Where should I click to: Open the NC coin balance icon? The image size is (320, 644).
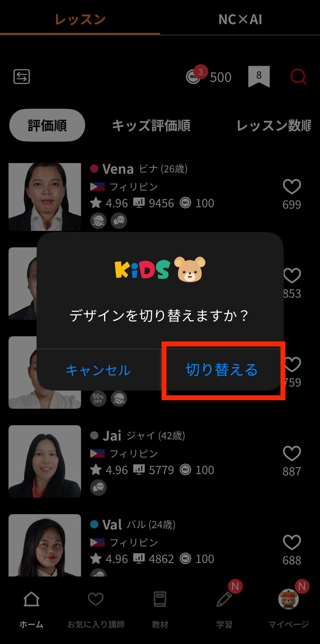pyautogui.click(x=193, y=77)
